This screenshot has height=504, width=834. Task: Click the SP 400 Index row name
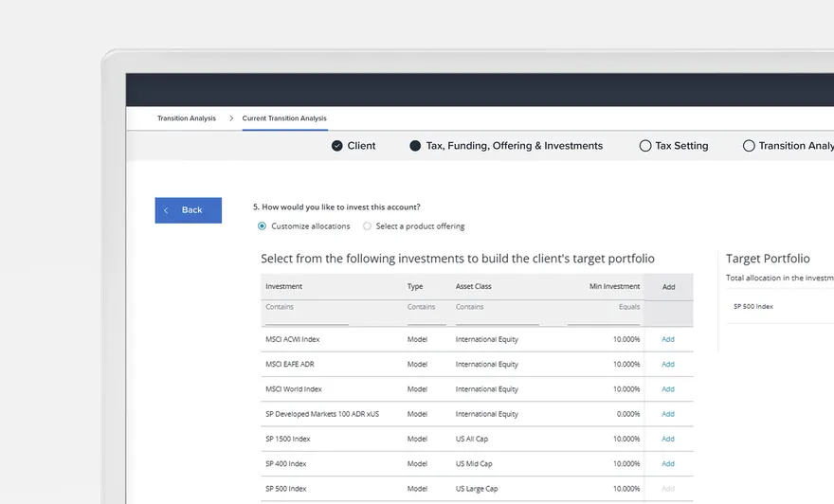pyautogui.click(x=286, y=464)
